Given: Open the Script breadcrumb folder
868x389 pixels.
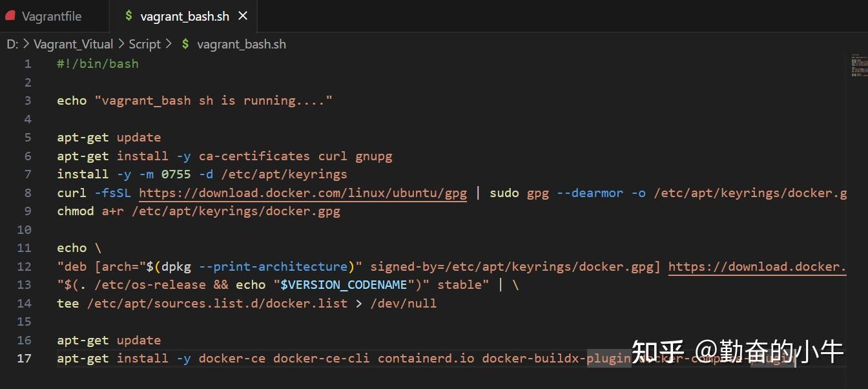Looking at the screenshot, I should (x=145, y=44).
